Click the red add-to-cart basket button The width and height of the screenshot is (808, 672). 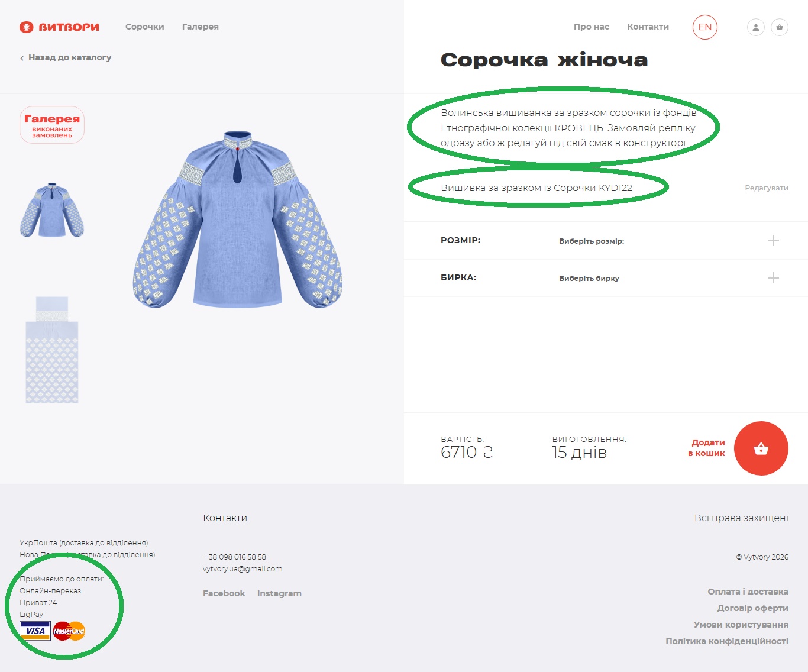tap(761, 448)
